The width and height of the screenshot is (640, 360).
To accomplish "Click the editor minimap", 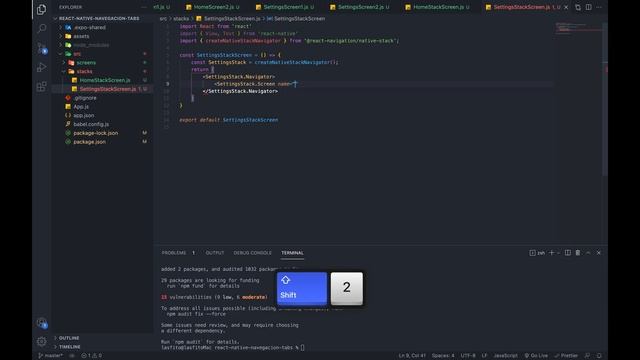I will pyautogui.click(x=579, y=28).
